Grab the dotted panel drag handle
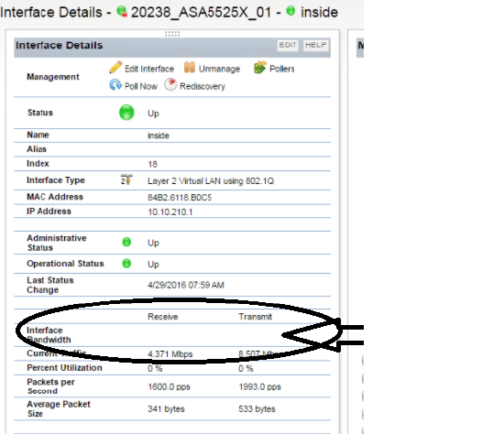Image resolution: width=504 pixels, height=434 pixels. [x=172, y=34]
